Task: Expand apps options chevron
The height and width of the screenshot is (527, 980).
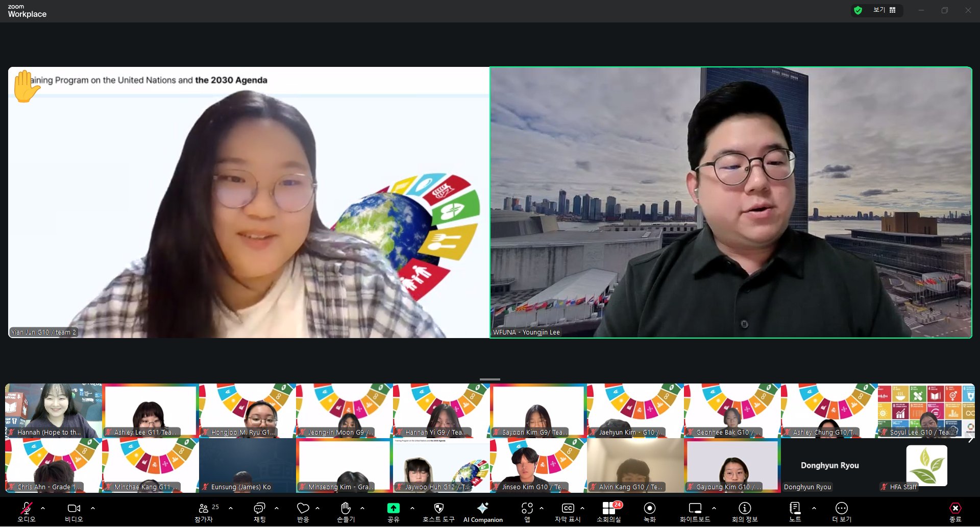Action: tap(542, 508)
